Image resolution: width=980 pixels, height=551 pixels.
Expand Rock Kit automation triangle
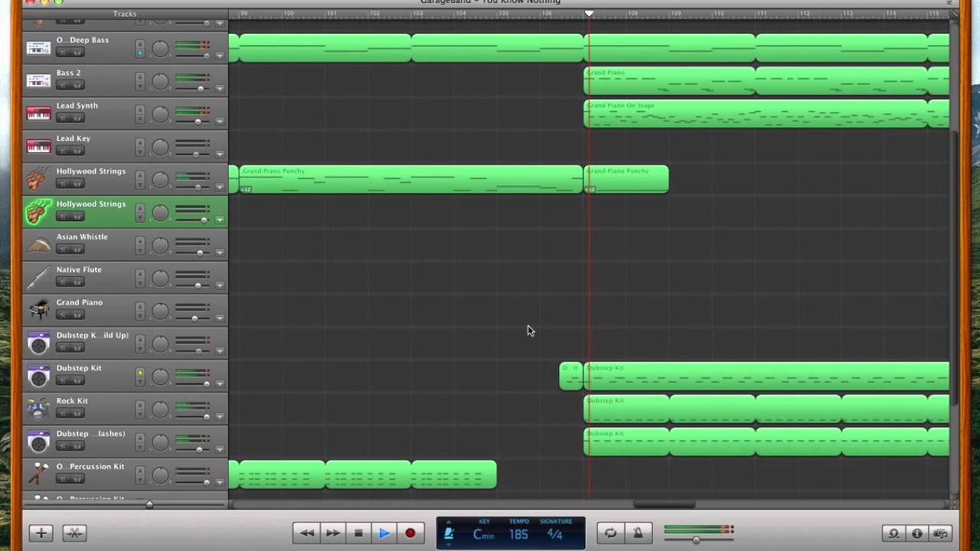[220, 418]
